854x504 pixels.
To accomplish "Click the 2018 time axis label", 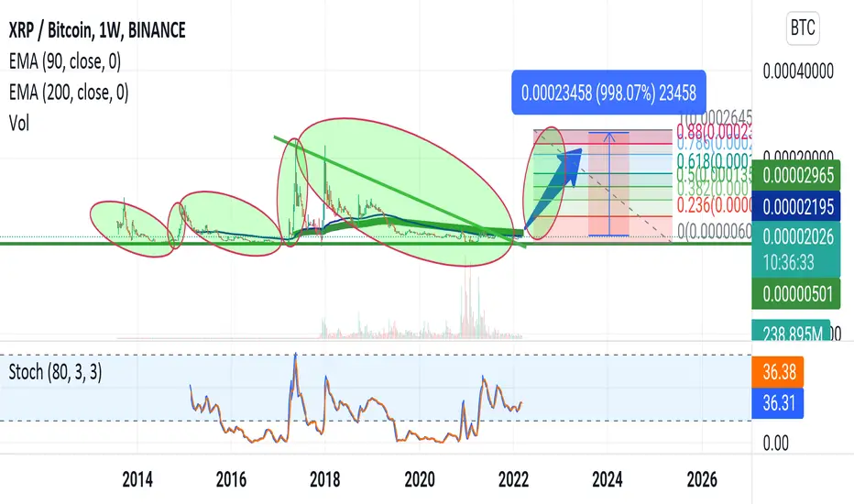I will (325, 479).
